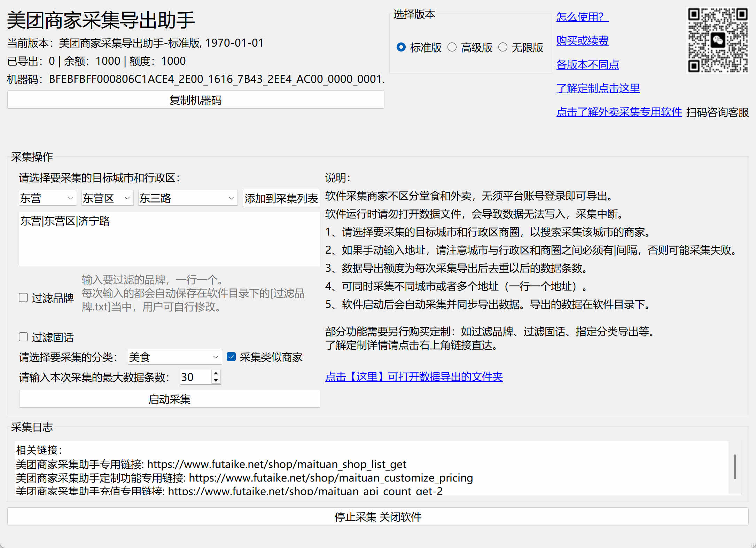Decrease the max data count stepper
This screenshot has width=756, height=548.
pos(216,380)
